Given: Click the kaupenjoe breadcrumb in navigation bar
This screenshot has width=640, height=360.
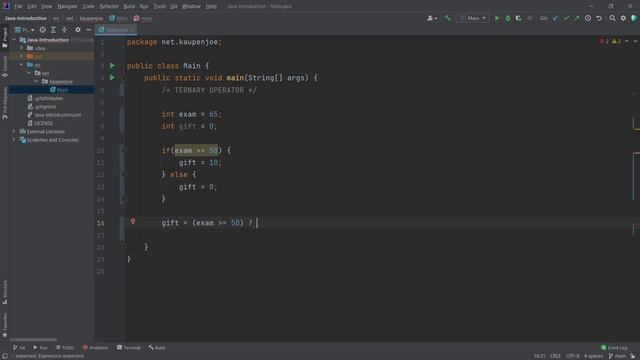Looking at the screenshot, I should click(x=91, y=18).
